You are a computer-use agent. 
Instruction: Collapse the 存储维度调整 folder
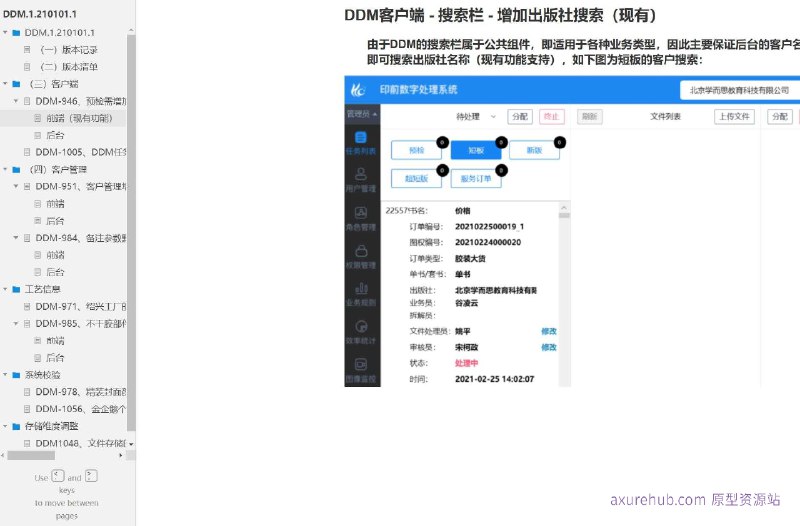point(5,426)
